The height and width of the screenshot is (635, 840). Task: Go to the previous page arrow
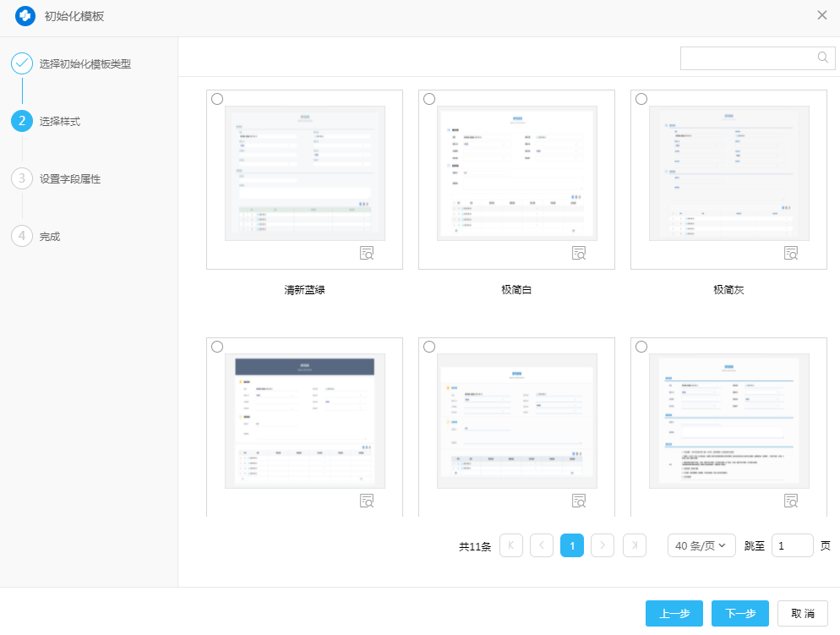(542, 545)
